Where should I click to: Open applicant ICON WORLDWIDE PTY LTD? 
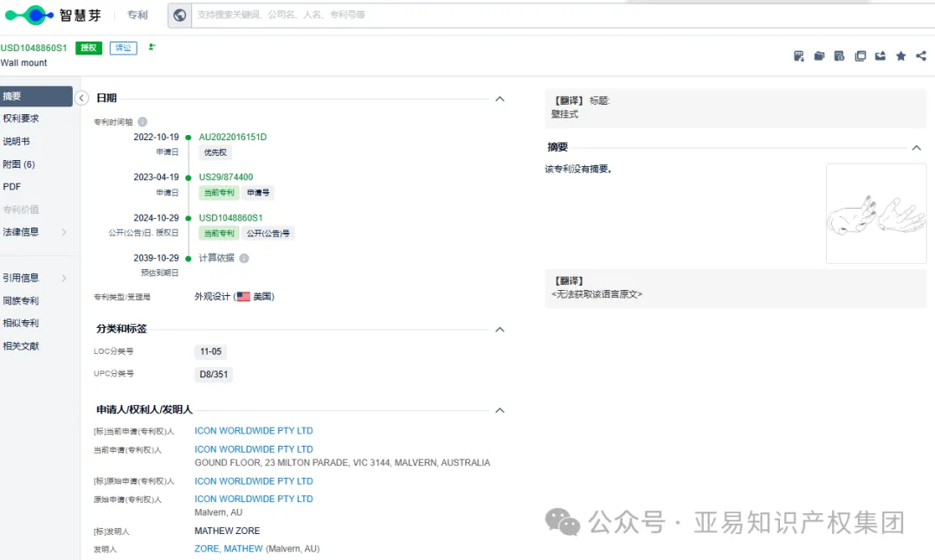[254, 430]
